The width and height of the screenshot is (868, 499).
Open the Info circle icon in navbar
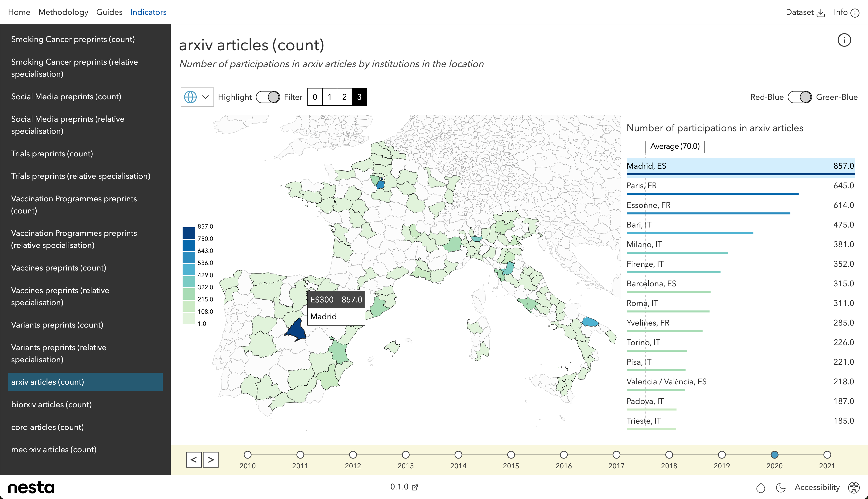pyautogui.click(x=855, y=13)
